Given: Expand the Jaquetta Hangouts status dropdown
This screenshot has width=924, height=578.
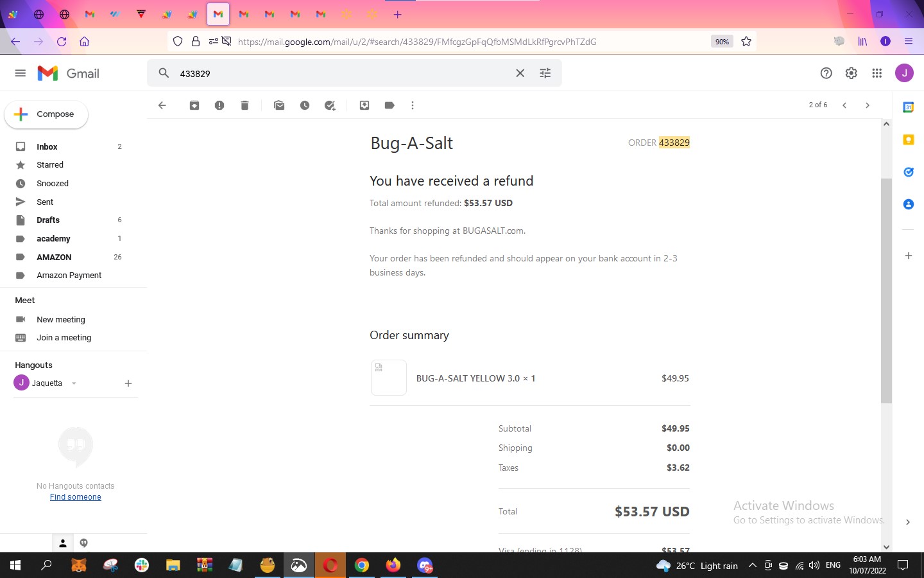Looking at the screenshot, I should tap(74, 383).
